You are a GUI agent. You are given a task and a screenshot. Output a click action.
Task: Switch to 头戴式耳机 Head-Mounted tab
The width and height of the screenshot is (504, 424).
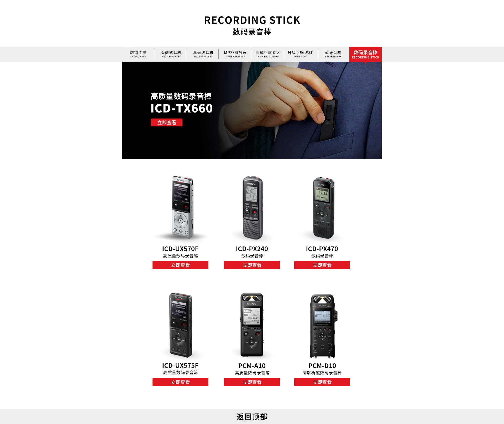[x=171, y=54]
